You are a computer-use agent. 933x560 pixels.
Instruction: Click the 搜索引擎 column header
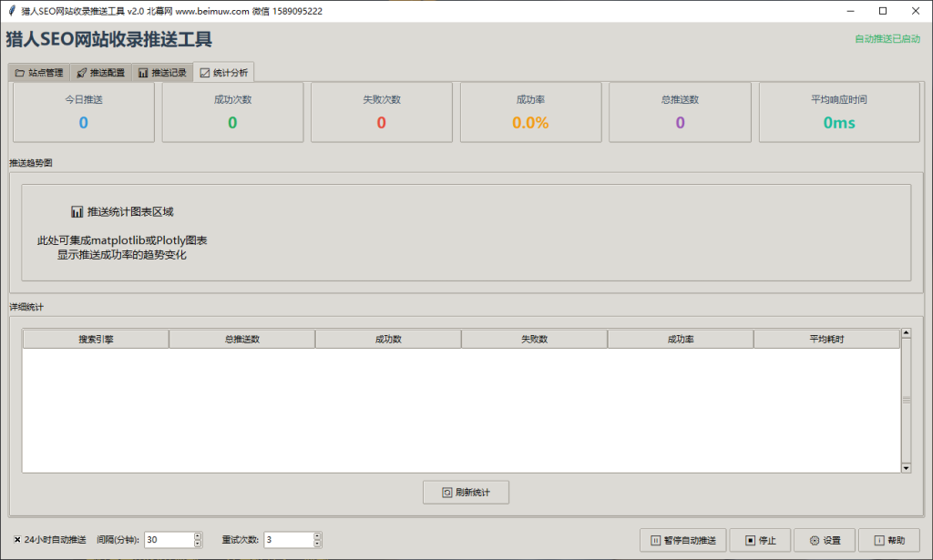coord(96,340)
